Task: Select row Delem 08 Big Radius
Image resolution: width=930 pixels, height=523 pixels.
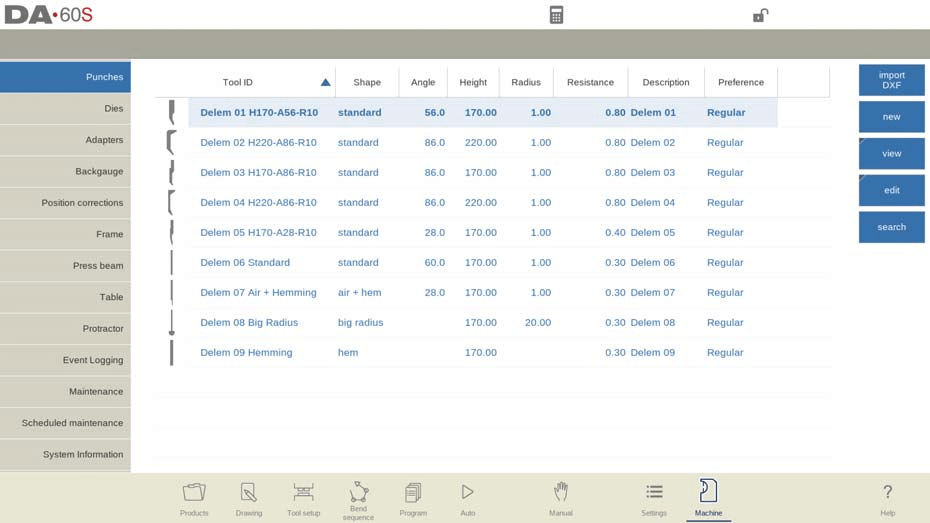Action: (483, 323)
